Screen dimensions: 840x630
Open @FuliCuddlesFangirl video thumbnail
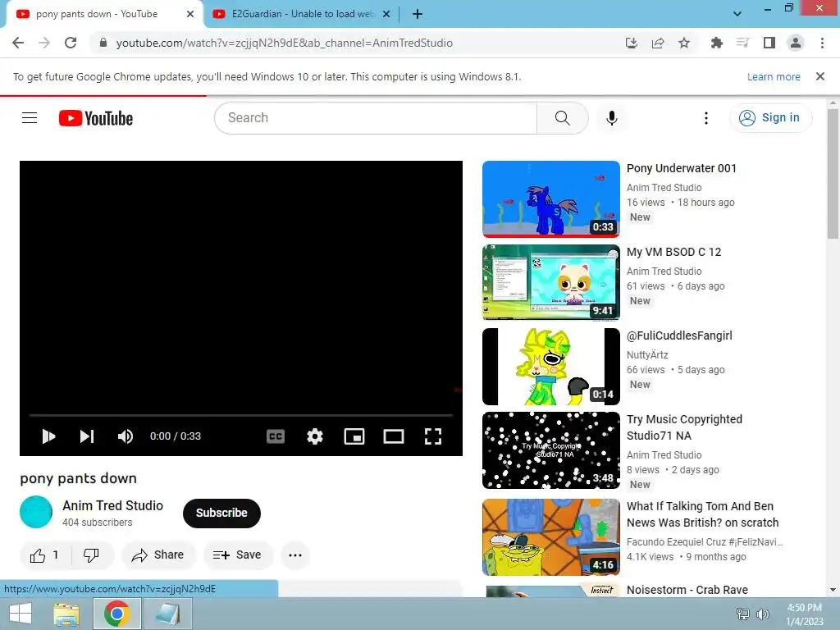pos(550,367)
